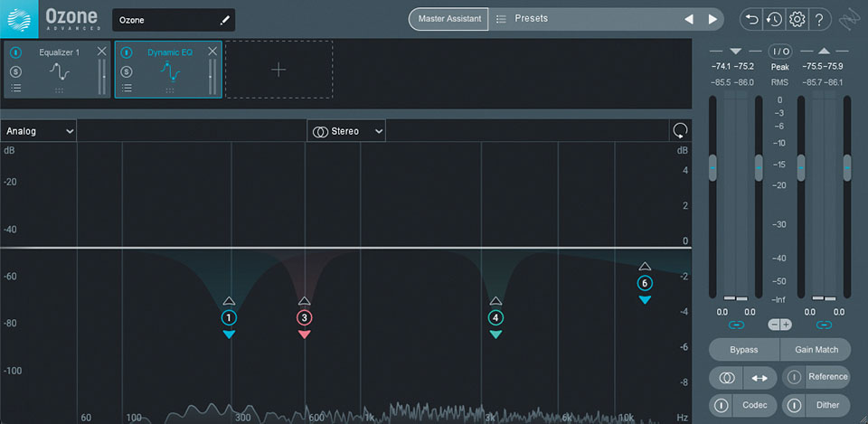Solo the Equalizer 1 module
The width and height of the screenshot is (868, 424).
point(16,71)
